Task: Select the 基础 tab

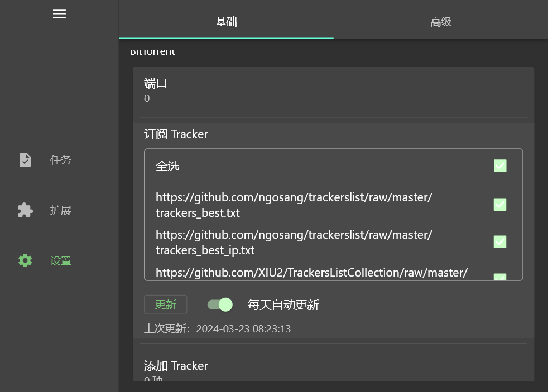Action: pyautogui.click(x=225, y=22)
